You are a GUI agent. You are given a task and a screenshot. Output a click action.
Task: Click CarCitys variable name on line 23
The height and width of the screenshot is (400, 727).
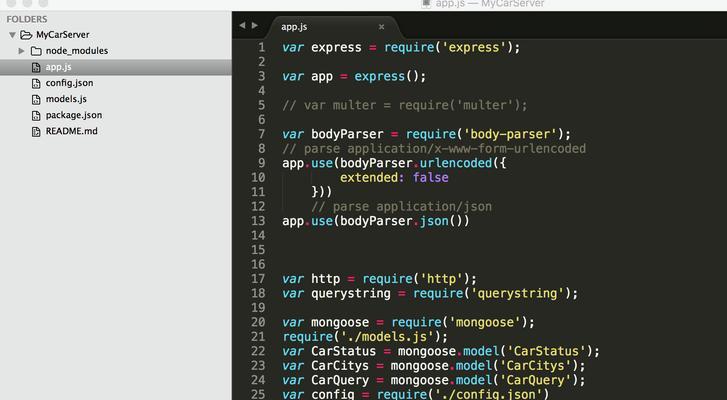(x=340, y=366)
